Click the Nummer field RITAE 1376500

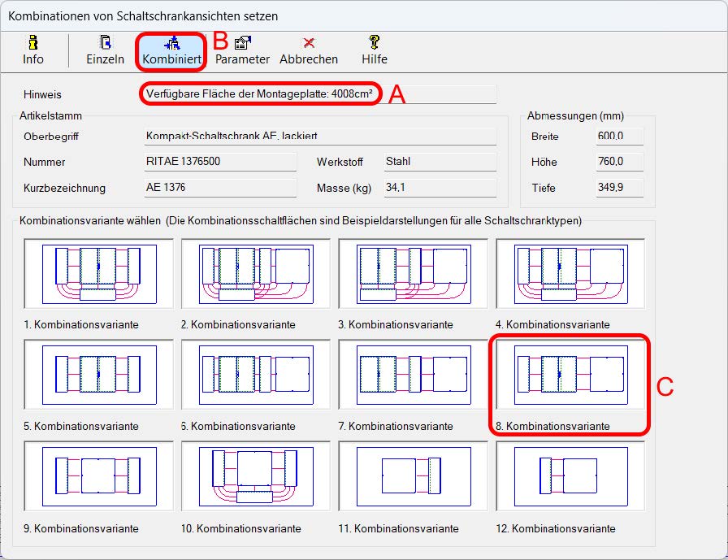[219, 162]
